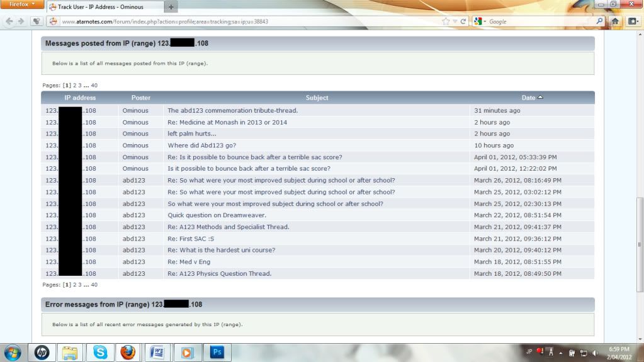Click the Firefox home icon
The width and height of the screenshot is (644, 362).
[x=615, y=21]
